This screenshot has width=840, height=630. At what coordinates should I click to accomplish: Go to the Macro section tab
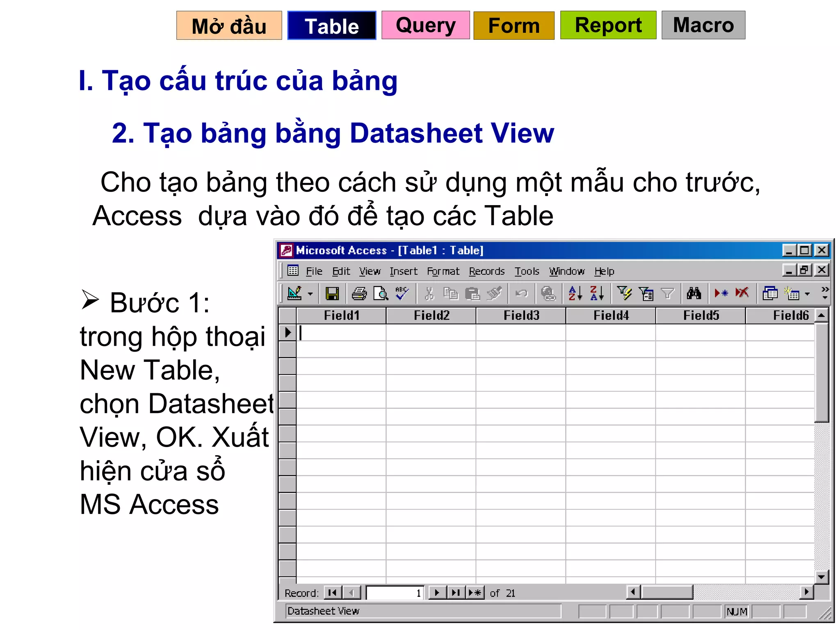point(703,25)
